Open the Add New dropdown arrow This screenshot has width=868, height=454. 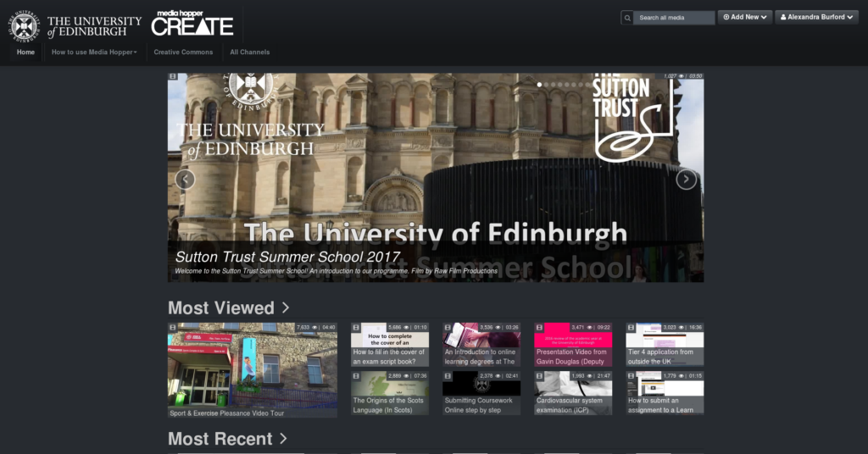(x=764, y=17)
